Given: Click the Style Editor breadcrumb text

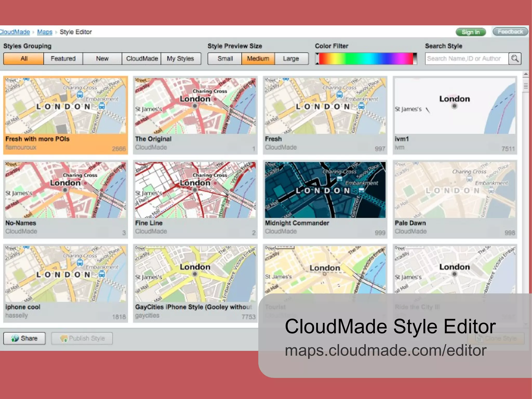Looking at the screenshot, I should pyautogui.click(x=76, y=32).
